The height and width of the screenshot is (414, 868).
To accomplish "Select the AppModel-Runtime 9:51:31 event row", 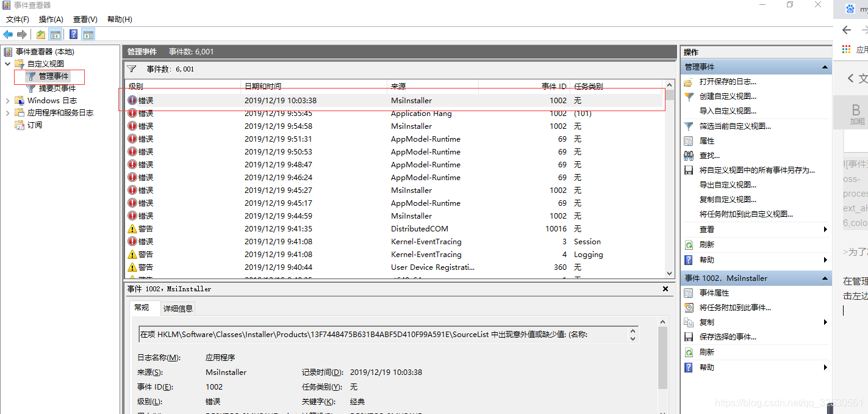I will point(395,139).
